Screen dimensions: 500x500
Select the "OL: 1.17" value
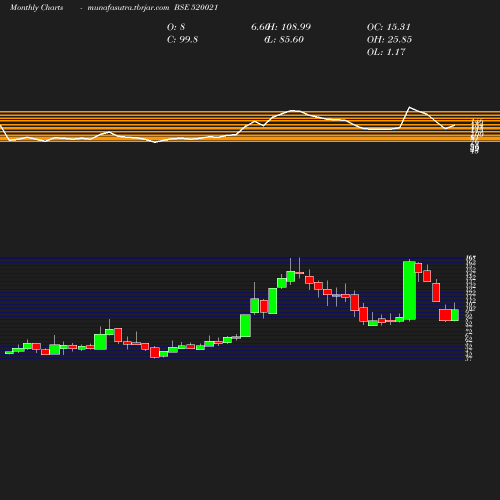[x=386, y=52]
